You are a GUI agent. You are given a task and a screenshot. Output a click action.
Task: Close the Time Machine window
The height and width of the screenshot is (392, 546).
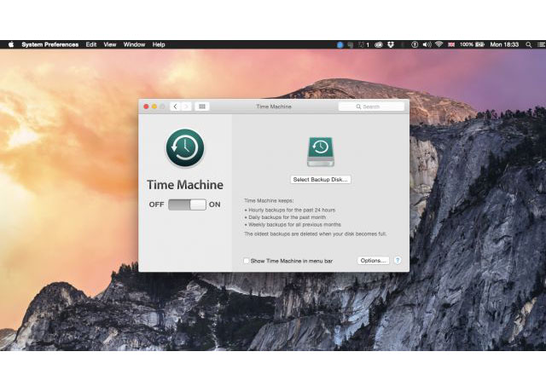click(x=146, y=107)
